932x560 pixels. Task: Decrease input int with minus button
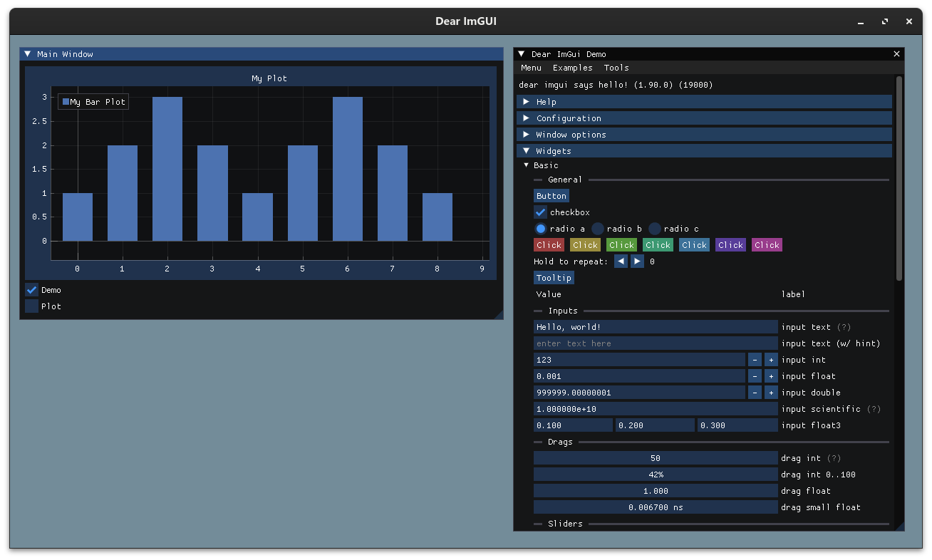tap(755, 360)
